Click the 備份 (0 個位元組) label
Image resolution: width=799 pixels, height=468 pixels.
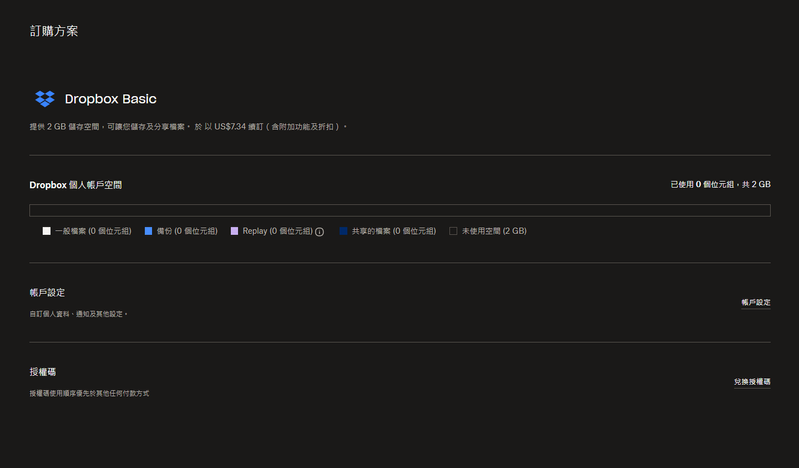point(187,231)
